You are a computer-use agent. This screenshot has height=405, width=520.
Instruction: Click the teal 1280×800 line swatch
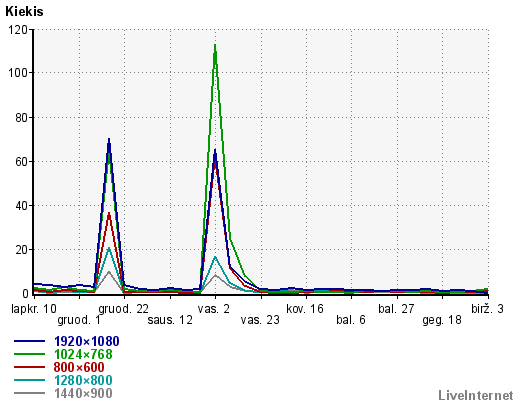pyautogui.click(x=29, y=380)
